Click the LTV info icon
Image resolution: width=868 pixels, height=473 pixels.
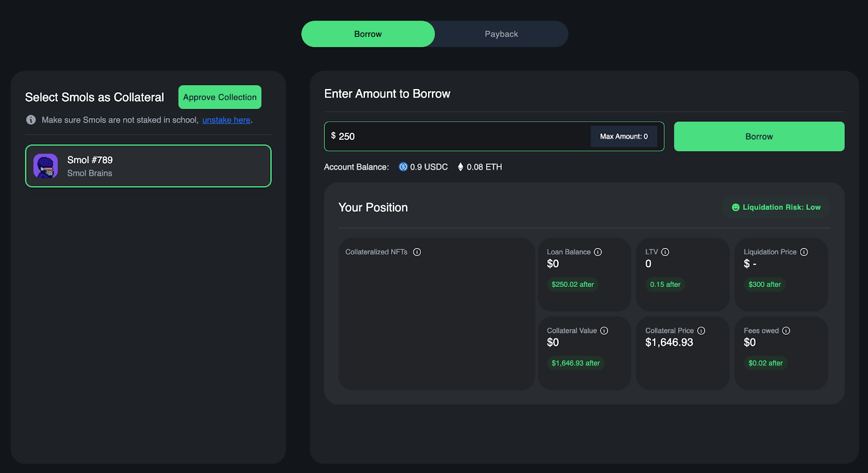tap(665, 252)
